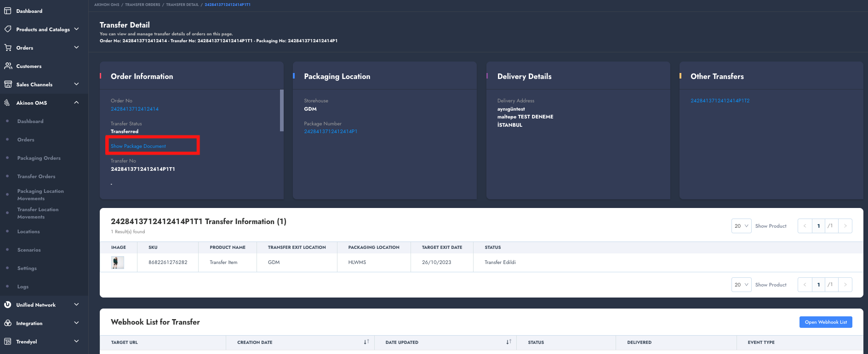
Task: Click the Integration icon in sidebar
Action: click(8, 323)
